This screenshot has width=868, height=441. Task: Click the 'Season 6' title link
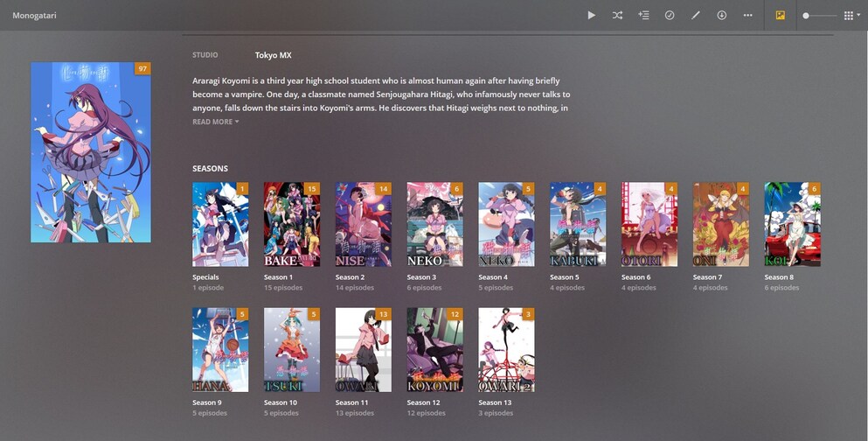pyautogui.click(x=636, y=277)
